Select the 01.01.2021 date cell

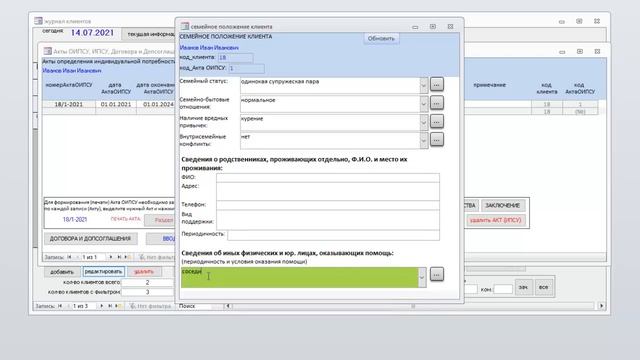click(x=116, y=104)
